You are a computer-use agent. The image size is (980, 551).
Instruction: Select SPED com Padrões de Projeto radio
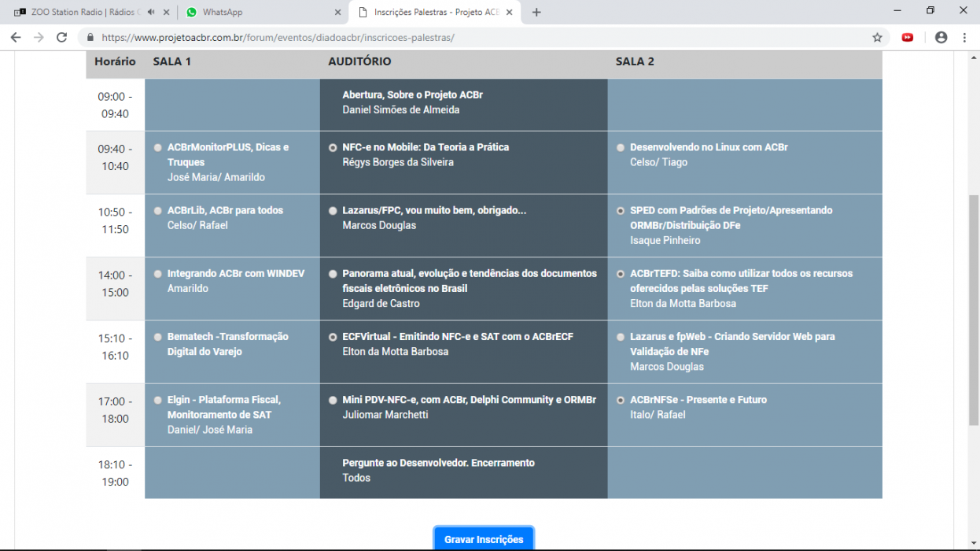(x=621, y=210)
